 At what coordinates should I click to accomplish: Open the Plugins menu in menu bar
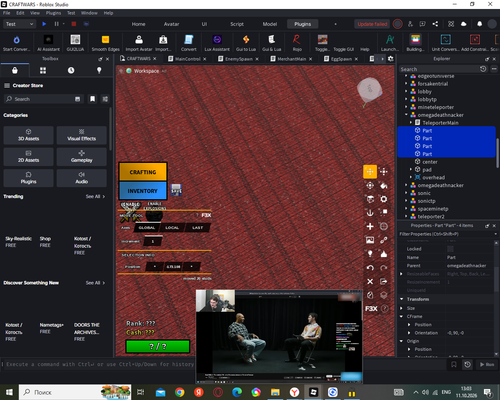point(53,13)
